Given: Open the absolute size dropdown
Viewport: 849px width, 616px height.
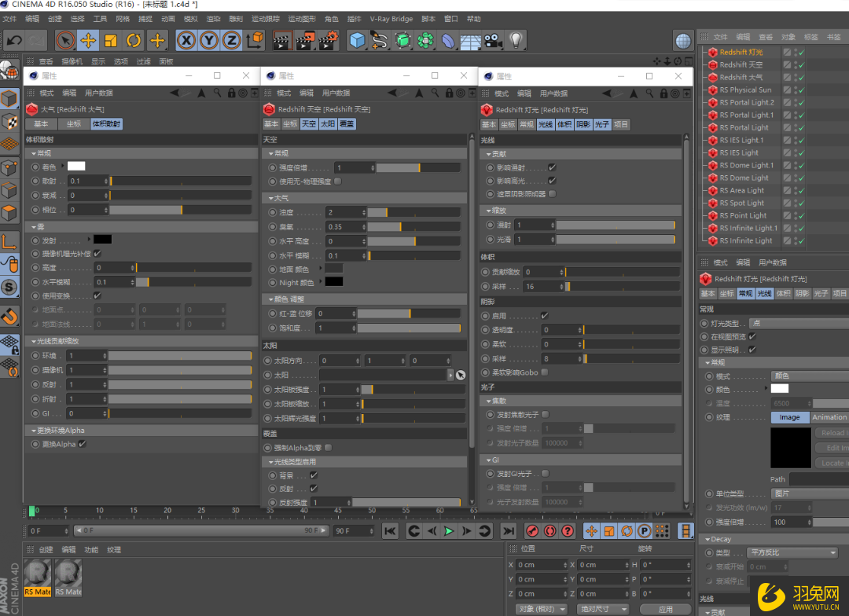Looking at the screenshot, I should [x=604, y=609].
